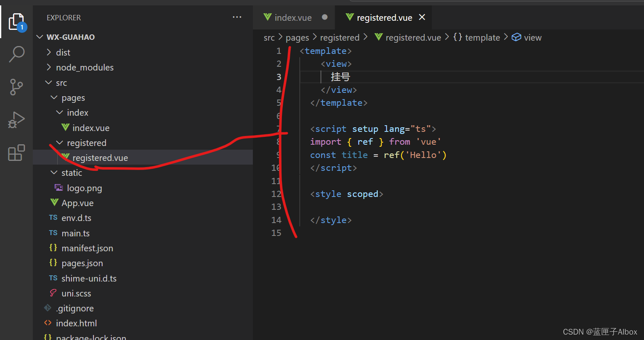Image resolution: width=644 pixels, height=340 pixels.
Task: Click the TS icon beside main.ts
Action: (53, 233)
